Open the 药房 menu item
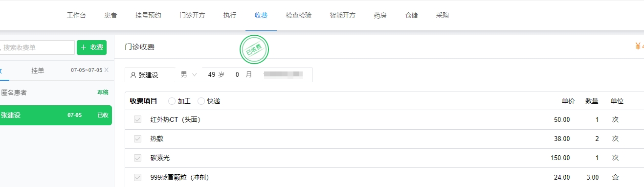This screenshot has width=644, height=187. [x=380, y=15]
